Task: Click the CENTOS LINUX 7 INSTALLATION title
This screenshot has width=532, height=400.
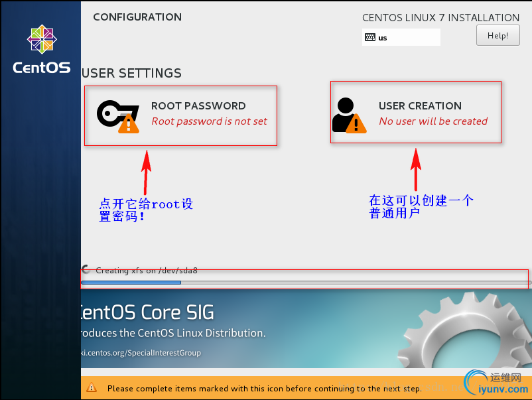Action: click(x=440, y=18)
